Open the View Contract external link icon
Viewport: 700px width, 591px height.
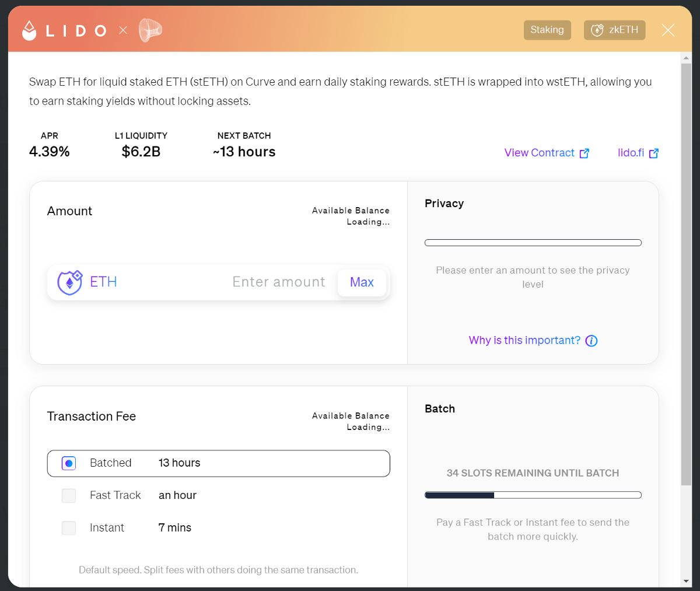tap(584, 153)
